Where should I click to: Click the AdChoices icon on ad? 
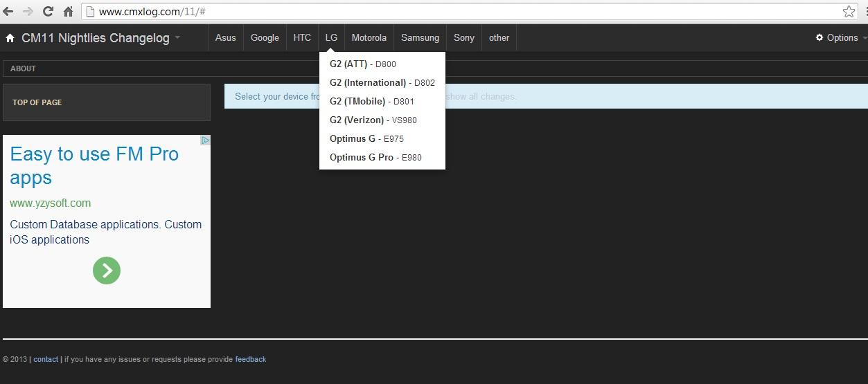(205, 140)
